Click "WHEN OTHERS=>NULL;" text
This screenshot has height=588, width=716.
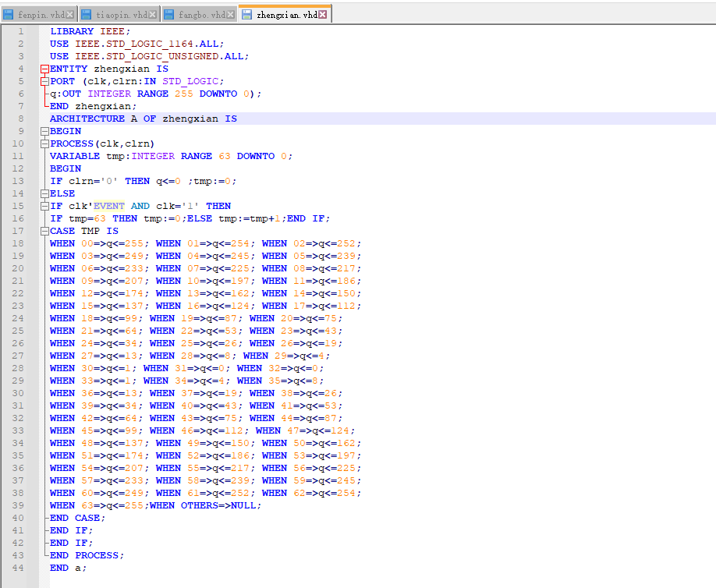click(205, 505)
